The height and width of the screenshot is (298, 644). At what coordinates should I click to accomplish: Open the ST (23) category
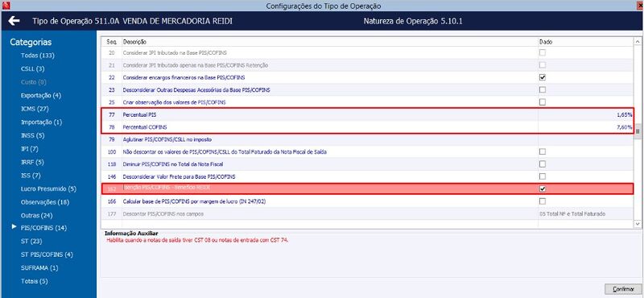[x=31, y=242]
